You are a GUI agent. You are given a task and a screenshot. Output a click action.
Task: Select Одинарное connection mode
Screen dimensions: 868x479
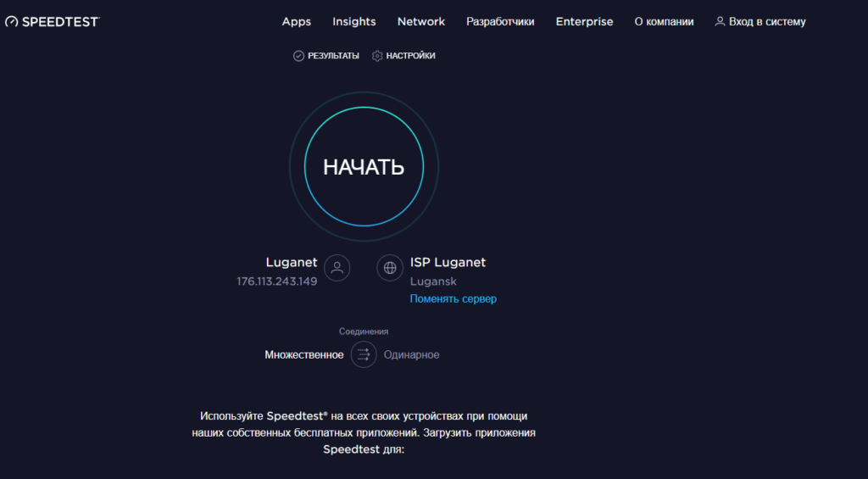click(x=412, y=355)
